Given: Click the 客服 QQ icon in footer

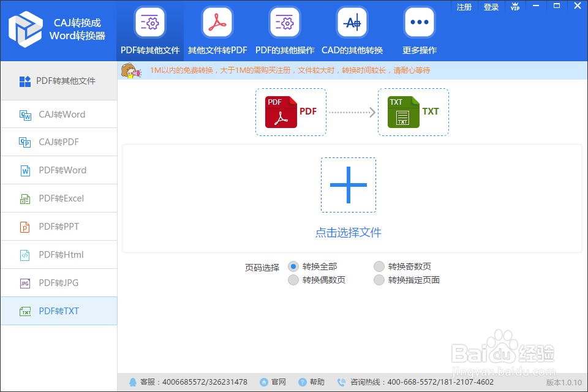Looking at the screenshot, I should [x=133, y=382].
